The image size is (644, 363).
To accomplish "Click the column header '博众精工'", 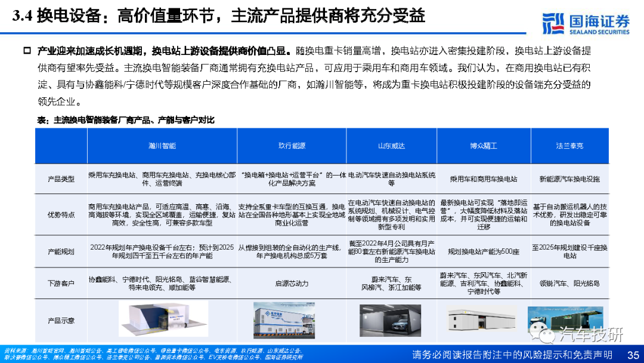I will click(484, 146).
